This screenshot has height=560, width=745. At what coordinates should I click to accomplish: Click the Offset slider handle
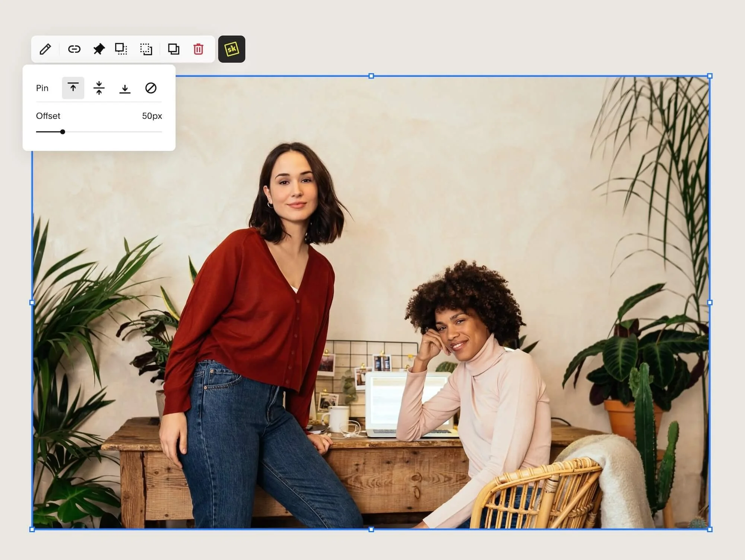click(63, 132)
